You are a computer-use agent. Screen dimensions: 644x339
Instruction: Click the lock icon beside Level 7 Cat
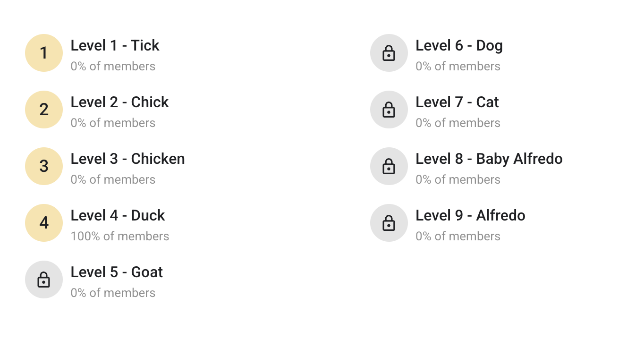(389, 110)
